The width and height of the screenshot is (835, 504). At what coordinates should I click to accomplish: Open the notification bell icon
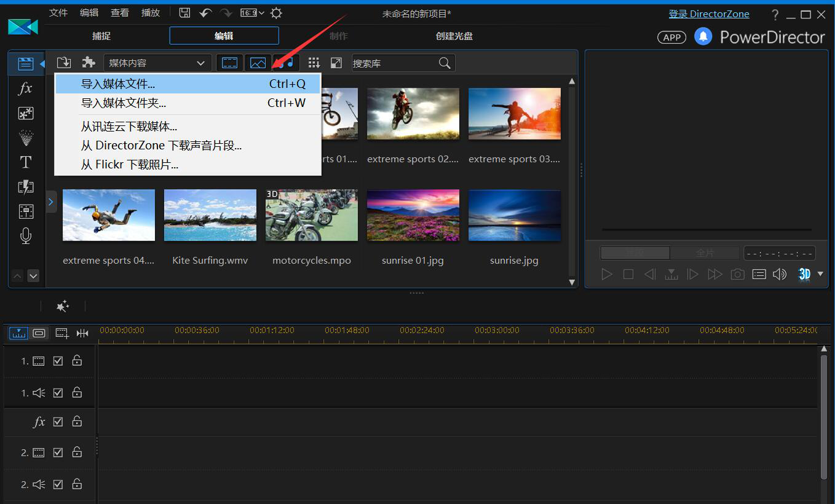703,37
